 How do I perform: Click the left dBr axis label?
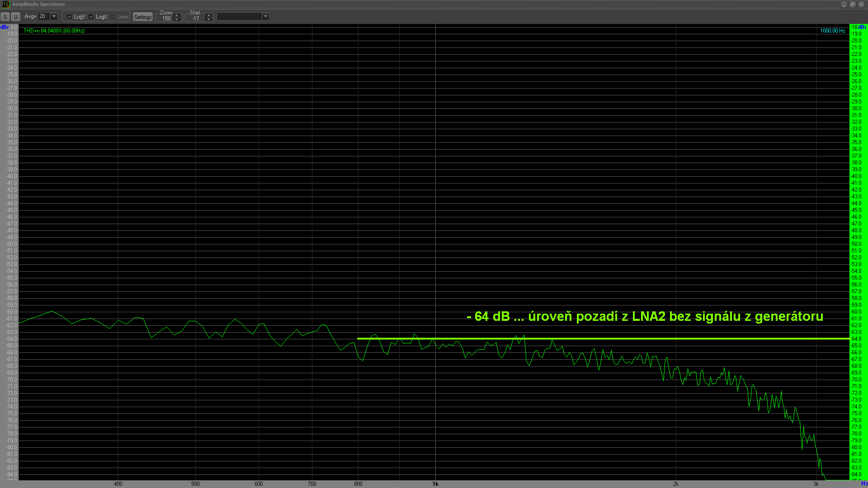[x=5, y=27]
